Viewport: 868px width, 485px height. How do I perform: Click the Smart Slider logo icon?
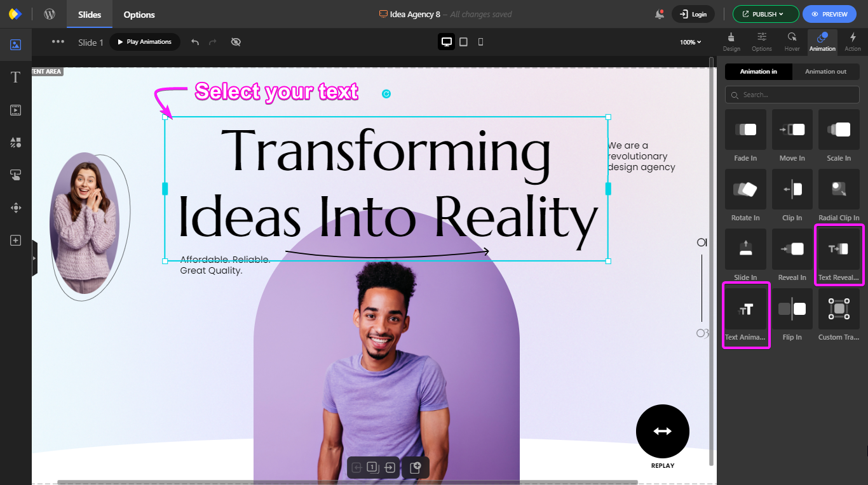[x=15, y=14]
